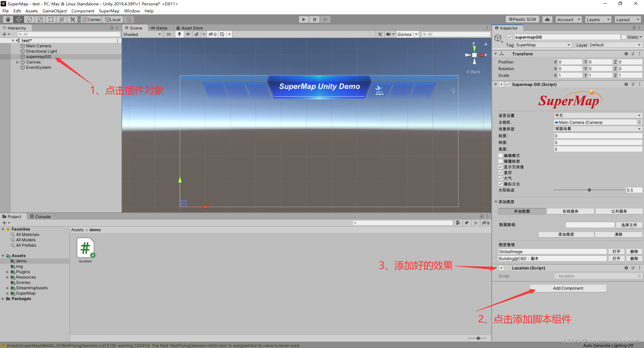Open the SuperMap menu
The height and width of the screenshot is (348, 644).
[109, 11]
